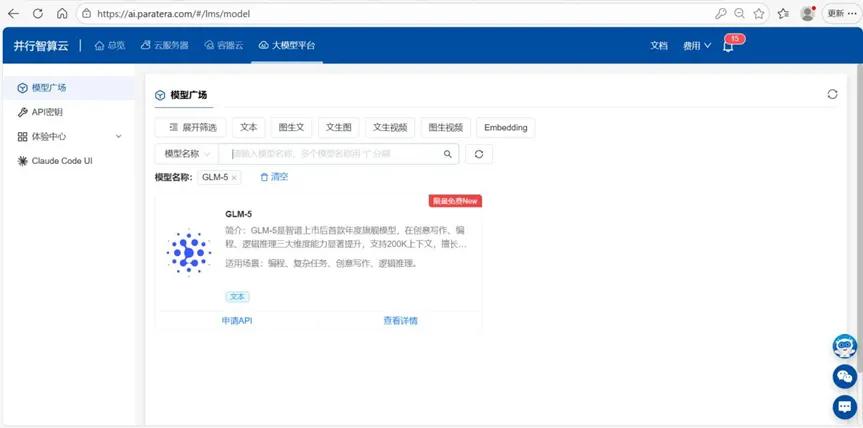Filter by Embedding category
The image size is (863, 428).
pos(505,128)
